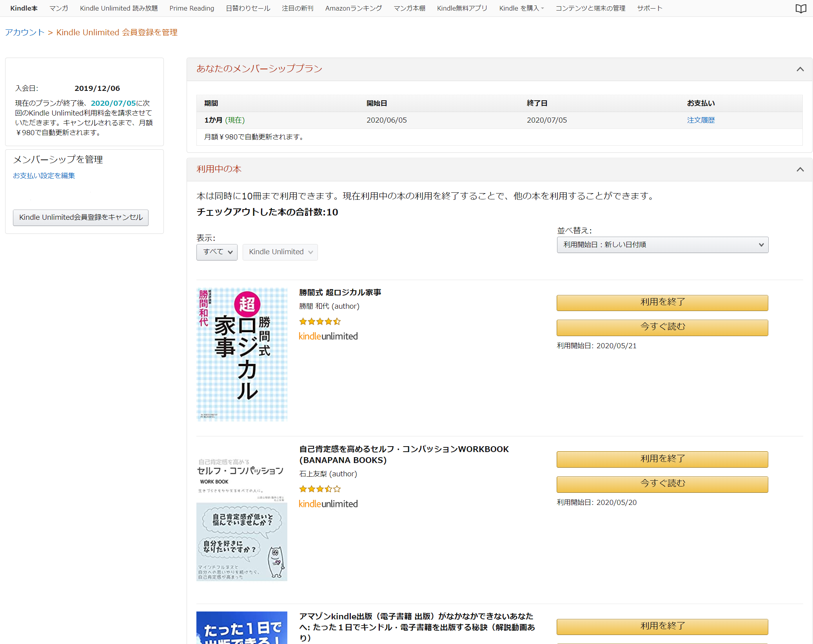Open the Kindle本 menu item

click(24, 8)
